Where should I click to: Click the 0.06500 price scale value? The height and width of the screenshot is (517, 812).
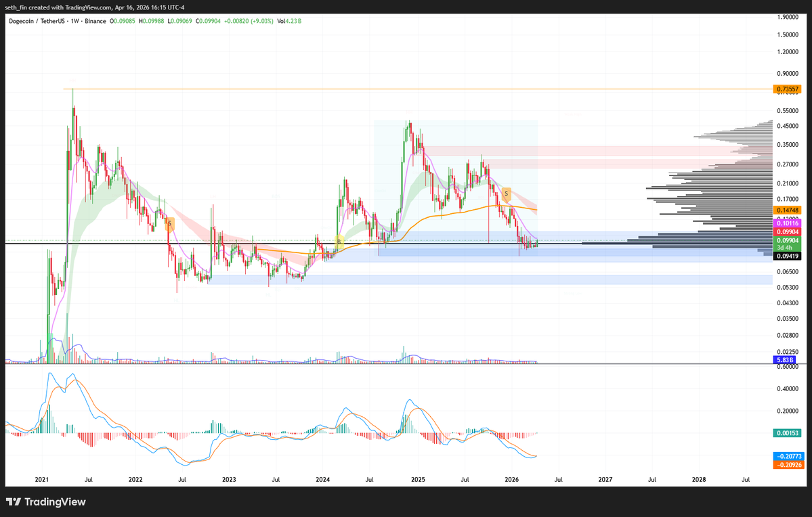point(787,272)
